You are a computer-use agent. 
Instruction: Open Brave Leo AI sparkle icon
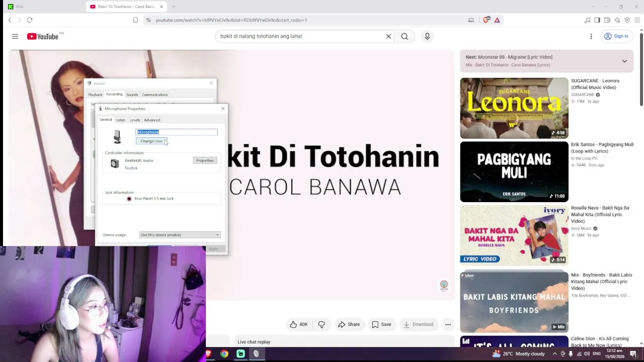click(617, 20)
